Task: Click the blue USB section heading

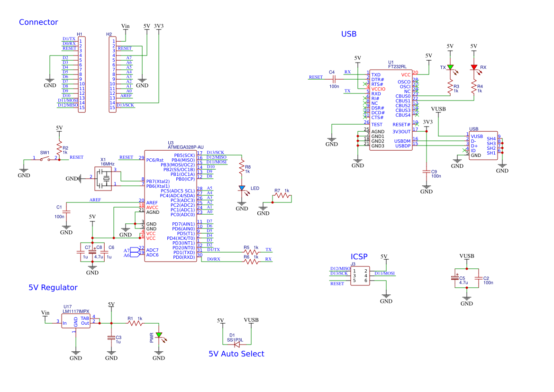Action: (349, 34)
